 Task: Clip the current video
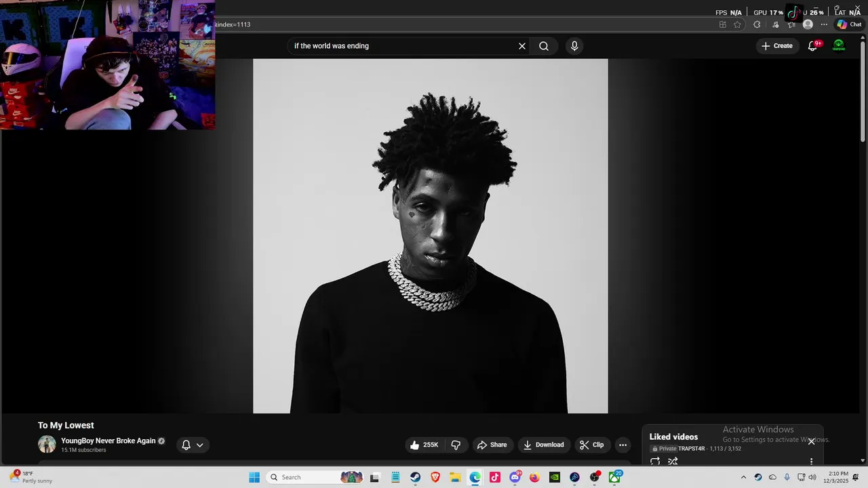pos(591,445)
